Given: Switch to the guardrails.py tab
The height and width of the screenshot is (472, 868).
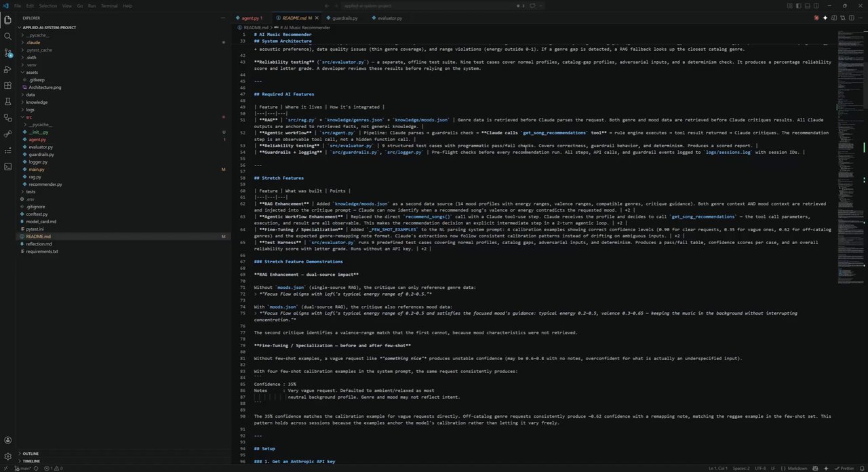Looking at the screenshot, I should tap(344, 18).
